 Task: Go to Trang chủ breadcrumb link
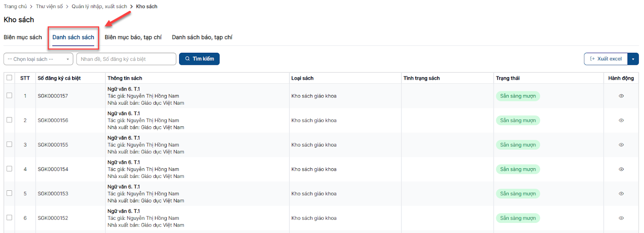point(15,6)
